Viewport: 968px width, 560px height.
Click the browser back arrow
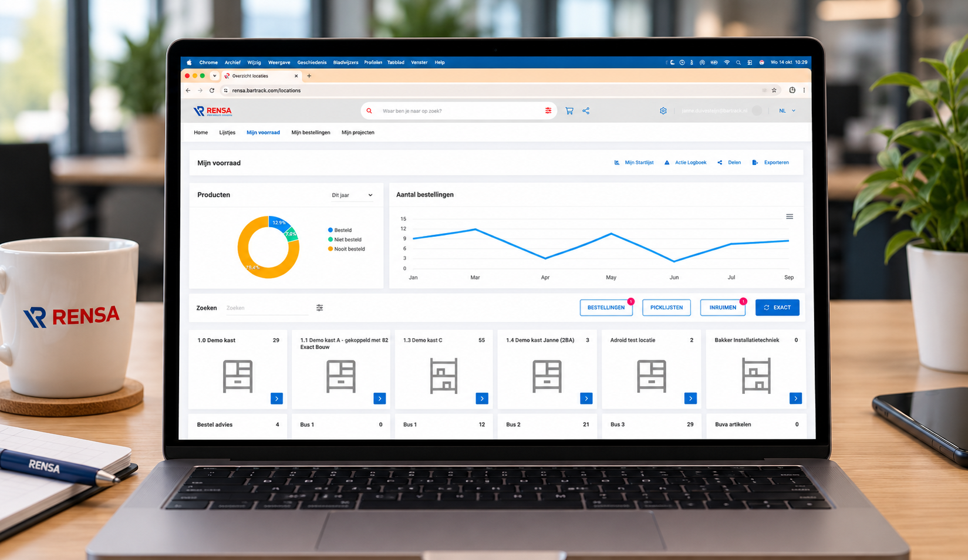[188, 90]
